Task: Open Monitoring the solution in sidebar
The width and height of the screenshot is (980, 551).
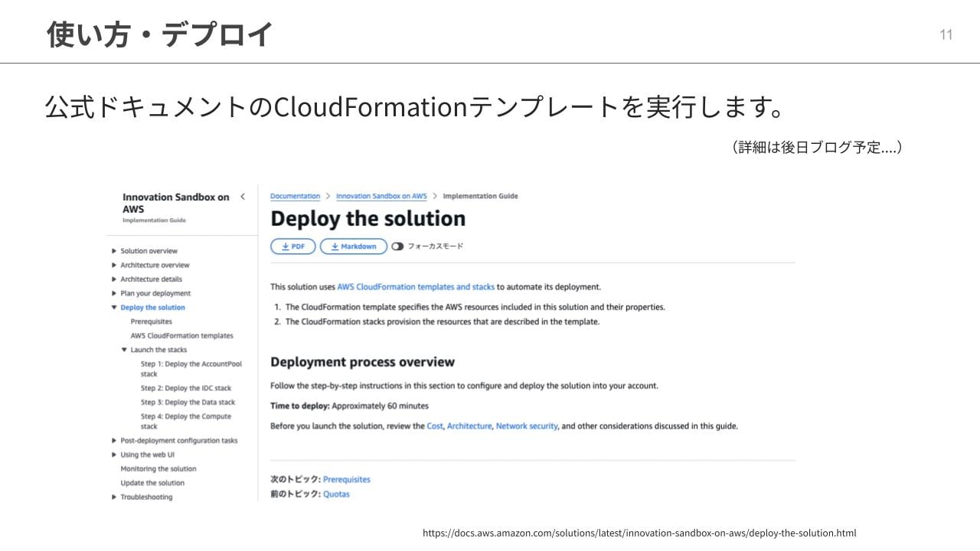Action: point(158,469)
